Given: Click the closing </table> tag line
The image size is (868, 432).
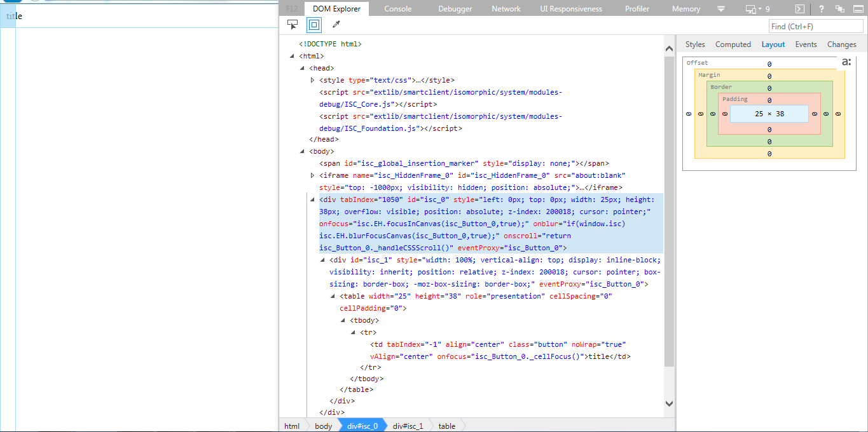Looking at the screenshot, I should pyautogui.click(x=357, y=389).
